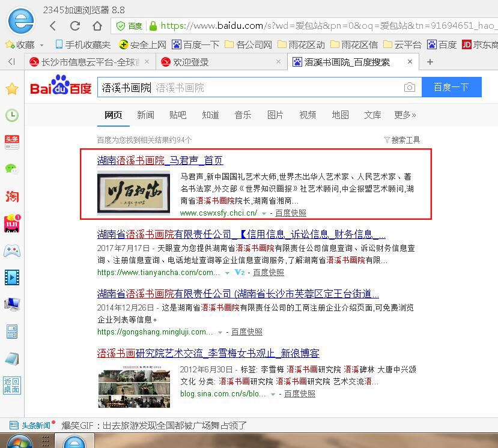The height and width of the screenshot is (448, 498).
Task: Open sidebar game controller icon
Action: pos(12,251)
